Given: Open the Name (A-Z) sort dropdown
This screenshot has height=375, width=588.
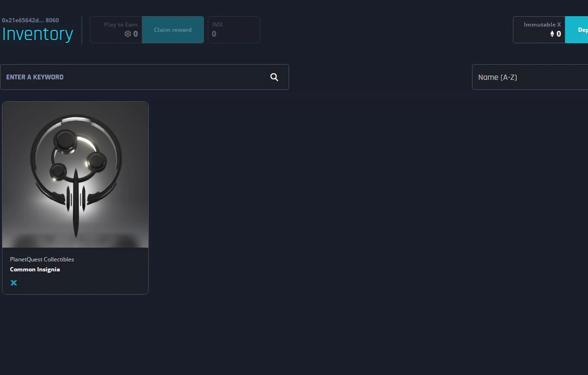Looking at the screenshot, I should (x=530, y=77).
